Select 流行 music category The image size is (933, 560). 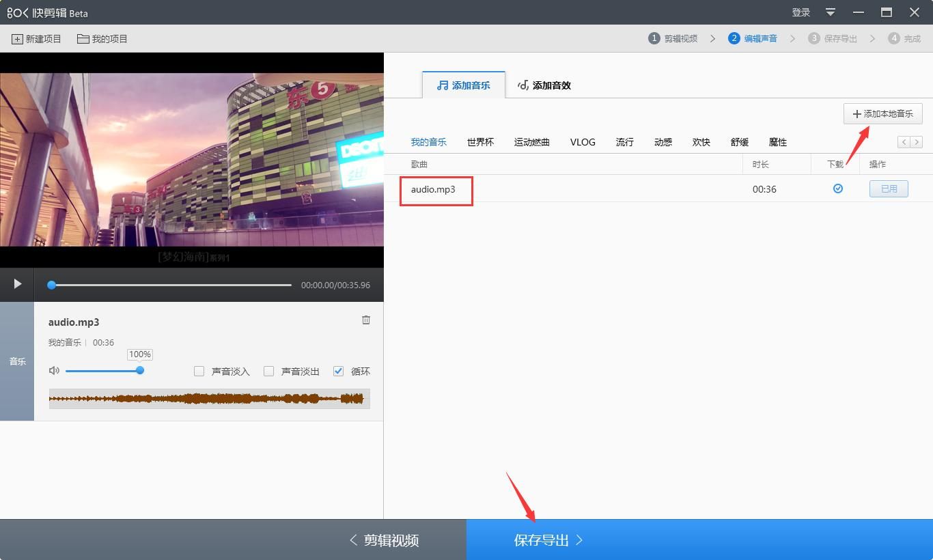[625, 142]
